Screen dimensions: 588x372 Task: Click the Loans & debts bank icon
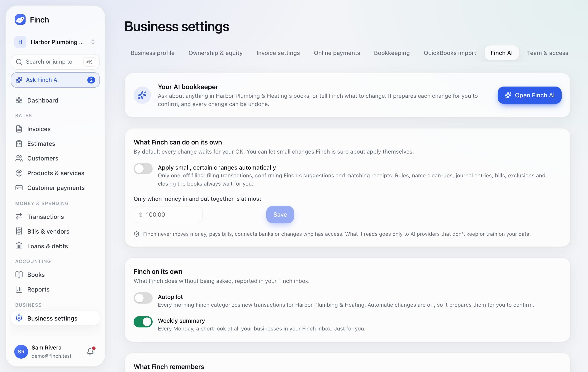[x=19, y=246]
